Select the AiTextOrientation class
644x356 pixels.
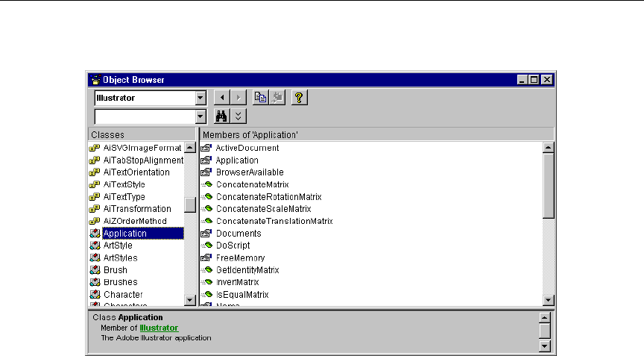pyautogui.click(x=136, y=172)
